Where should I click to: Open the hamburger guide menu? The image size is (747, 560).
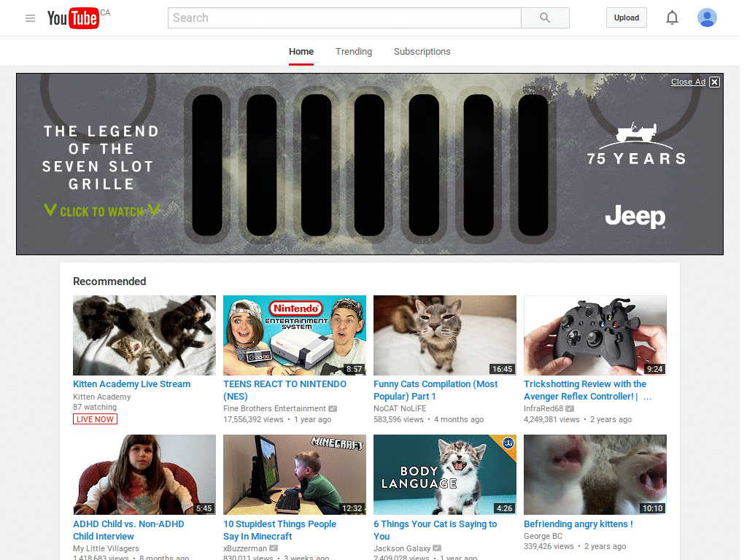click(30, 18)
